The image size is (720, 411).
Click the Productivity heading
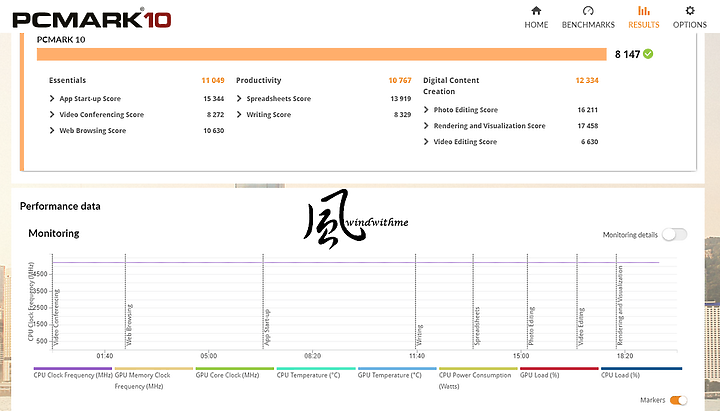click(259, 80)
